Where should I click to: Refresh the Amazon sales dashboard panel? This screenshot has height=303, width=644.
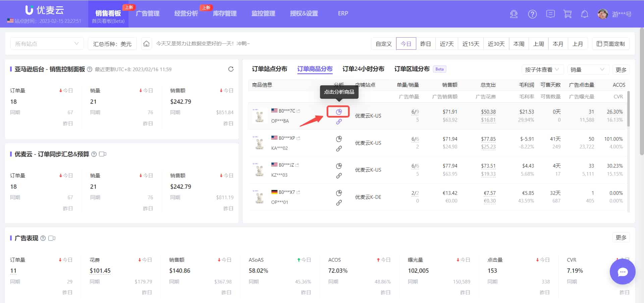(231, 69)
